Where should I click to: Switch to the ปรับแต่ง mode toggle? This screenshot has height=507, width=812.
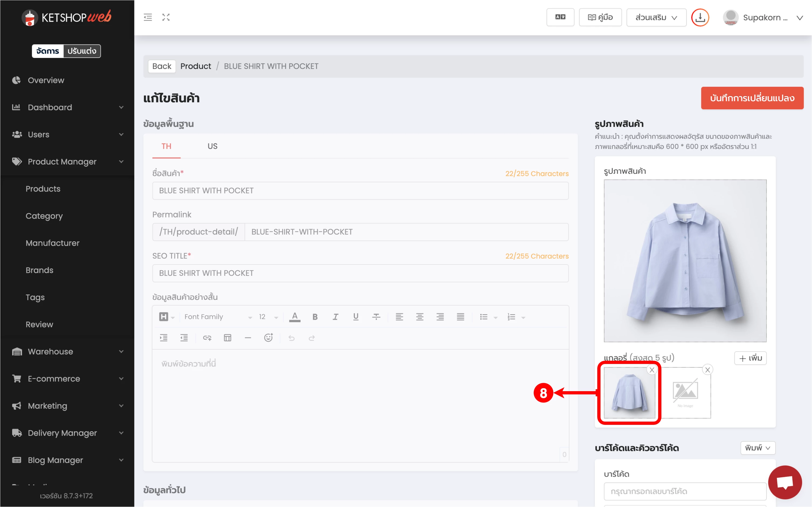click(82, 51)
